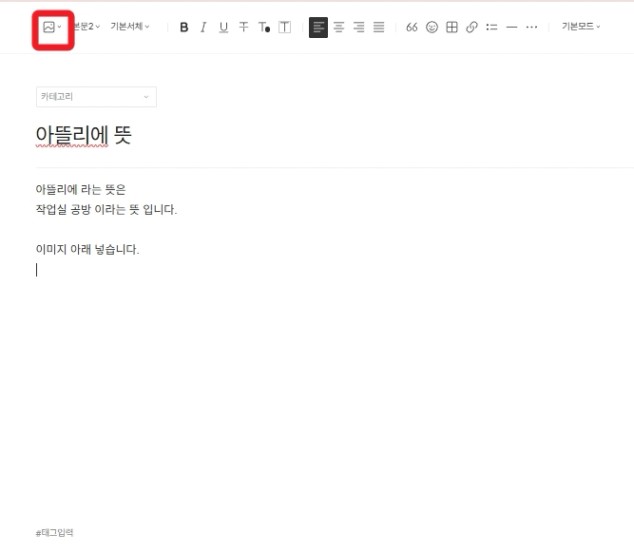Image resolution: width=634 pixels, height=553 pixels.
Task: Toggle bulleted list
Action: tap(492, 27)
